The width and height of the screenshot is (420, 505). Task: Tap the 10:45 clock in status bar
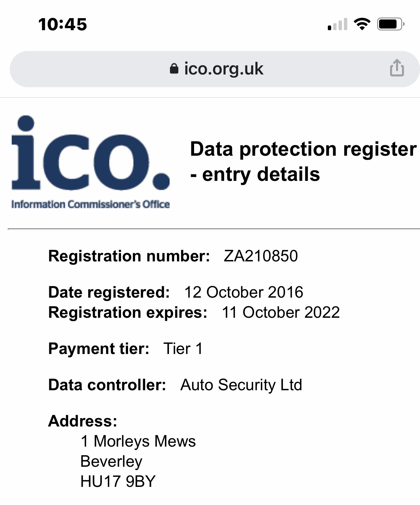click(63, 24)
